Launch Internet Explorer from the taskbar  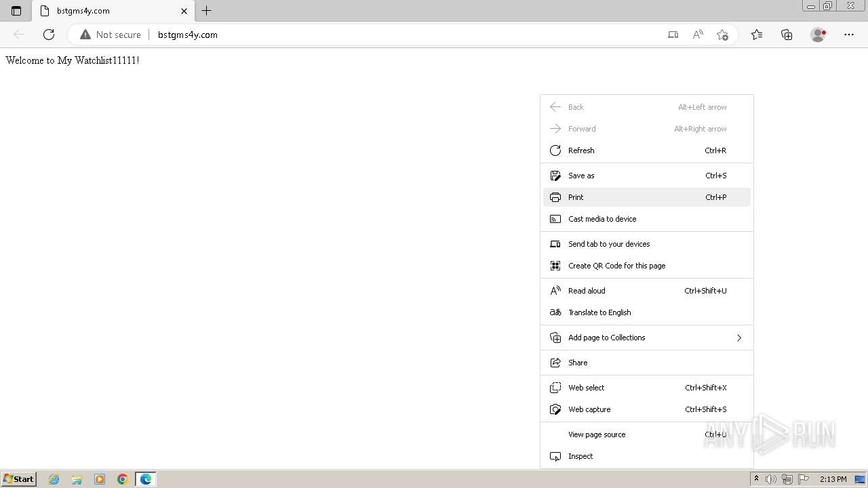pos(54,479)
